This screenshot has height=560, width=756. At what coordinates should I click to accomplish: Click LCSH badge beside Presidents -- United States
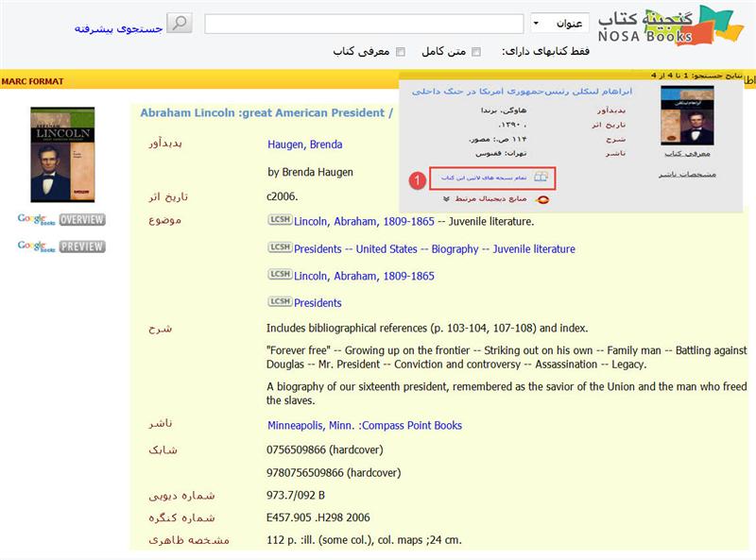click(279, 248)
